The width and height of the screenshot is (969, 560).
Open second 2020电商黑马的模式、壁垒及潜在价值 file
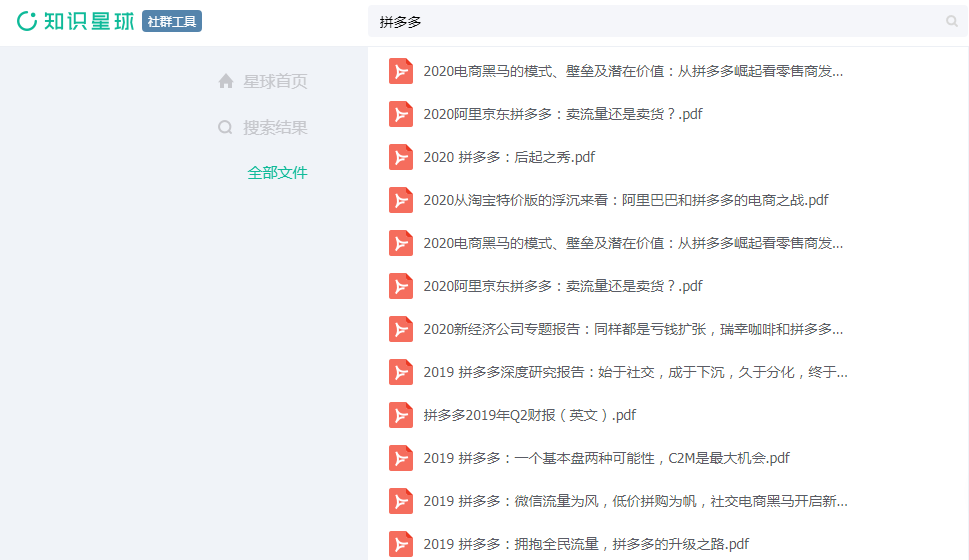633,243
